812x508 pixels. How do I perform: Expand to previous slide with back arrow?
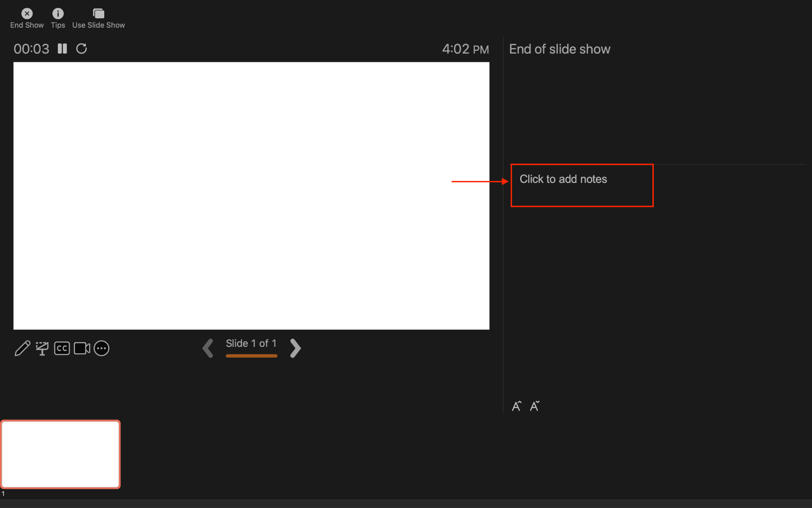tap(207, 347)
